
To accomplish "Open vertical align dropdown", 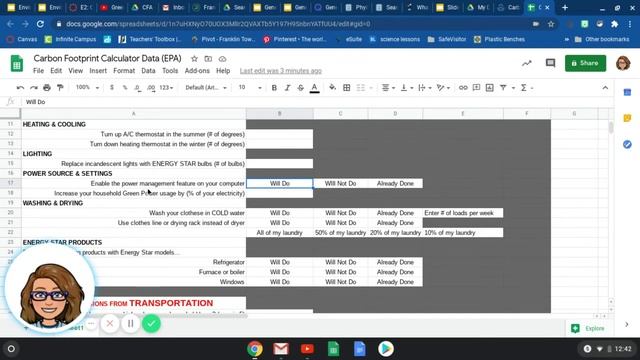I will [x=407, y=88].
